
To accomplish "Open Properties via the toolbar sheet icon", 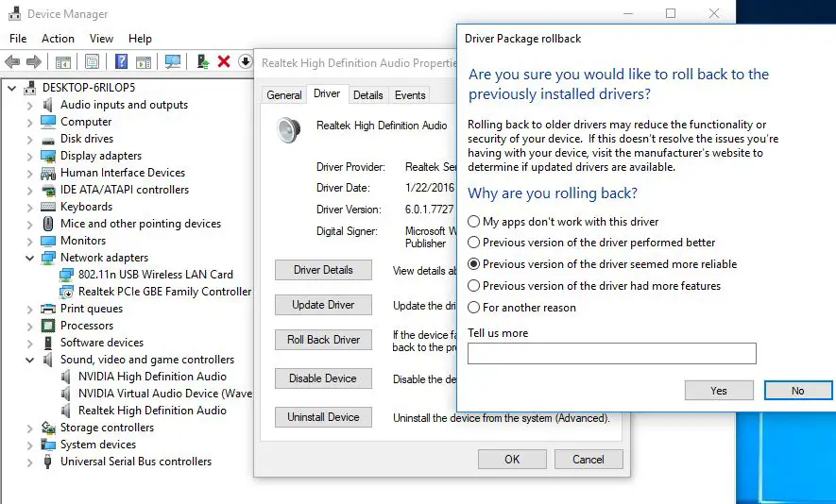I will point(92,61).
